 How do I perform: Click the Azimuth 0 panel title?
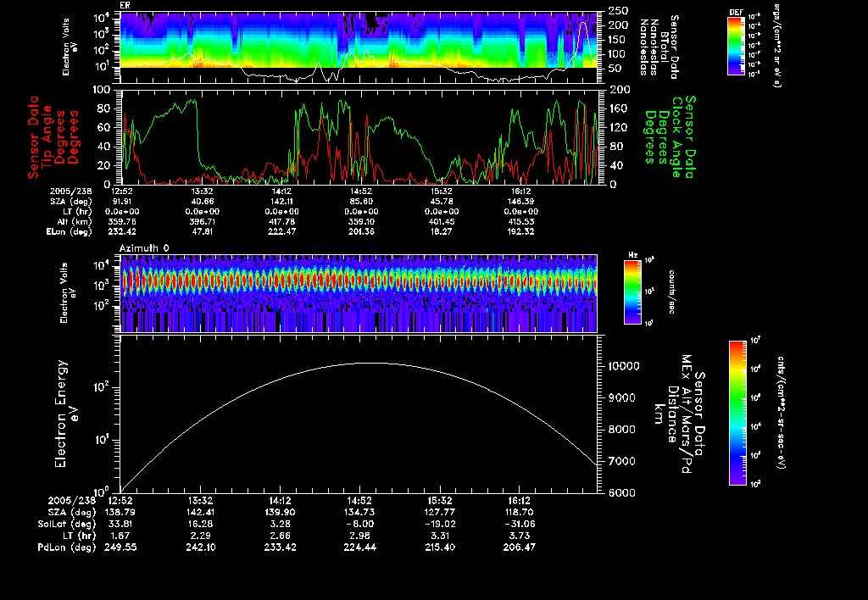click(144, 247)
